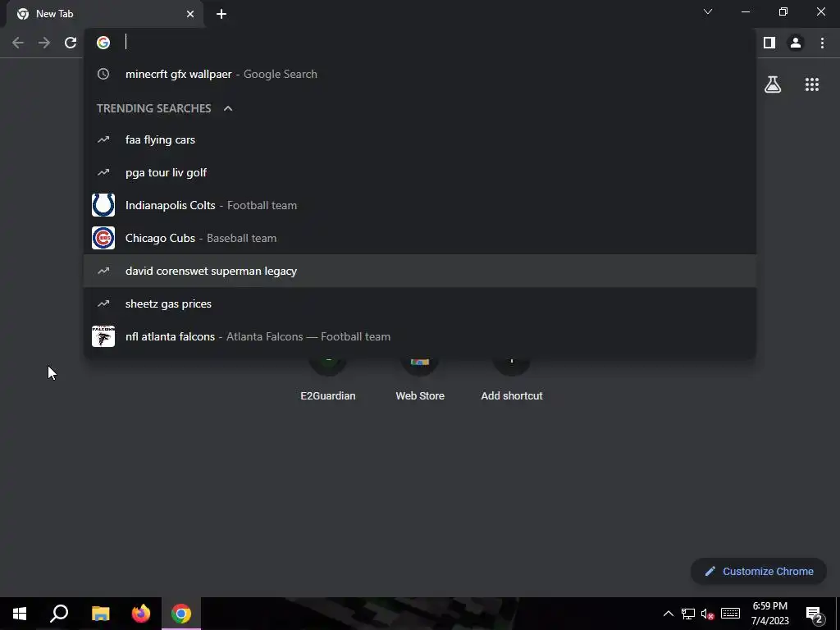840x630 pixels.
Task: Collapse the Trending Searches section
Action: (228, 108)
